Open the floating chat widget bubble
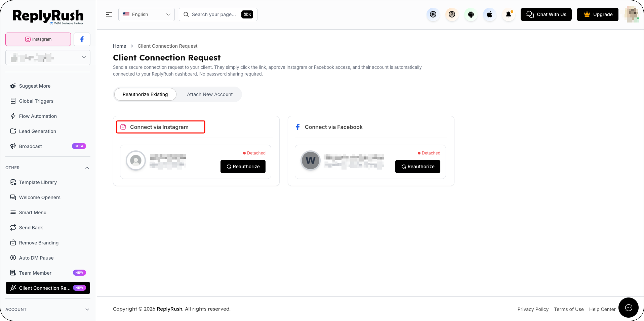 click(629, 308)
